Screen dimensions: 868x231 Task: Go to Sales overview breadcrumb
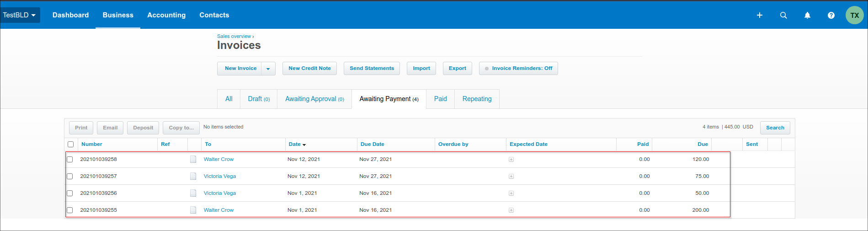[x=234, y=36]
